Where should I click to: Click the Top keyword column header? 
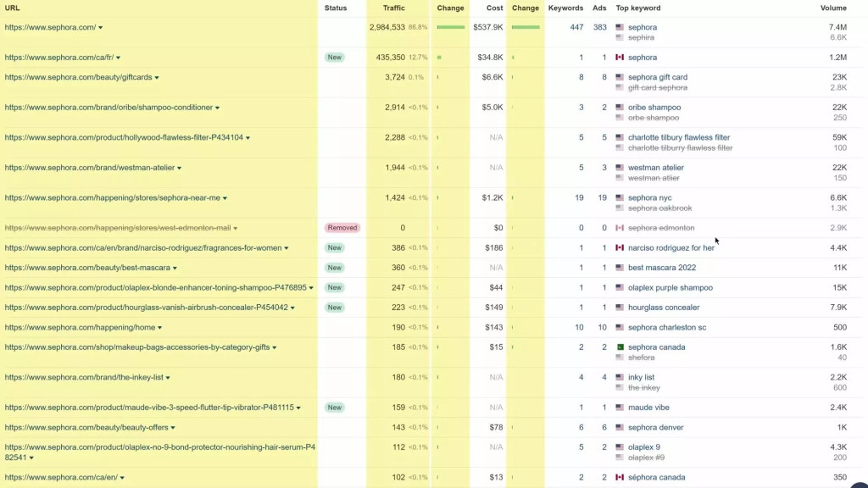click(637, 8)
